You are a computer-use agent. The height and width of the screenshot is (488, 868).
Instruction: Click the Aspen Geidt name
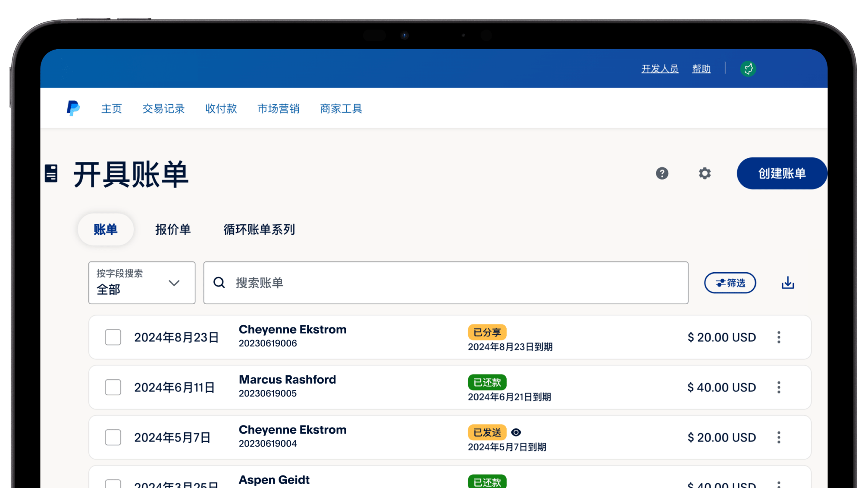pyautogui.click(x=274, y=480)
